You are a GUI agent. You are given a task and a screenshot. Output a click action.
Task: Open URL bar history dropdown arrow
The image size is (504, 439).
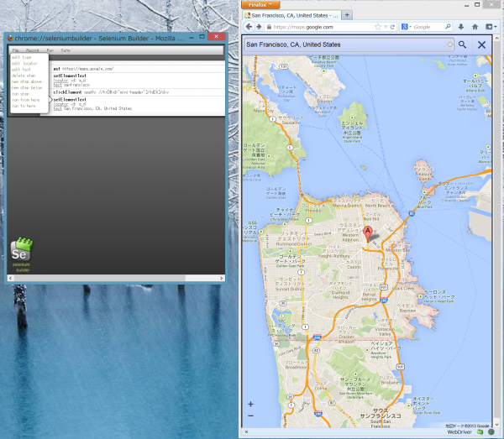click(x=386, y=27)
